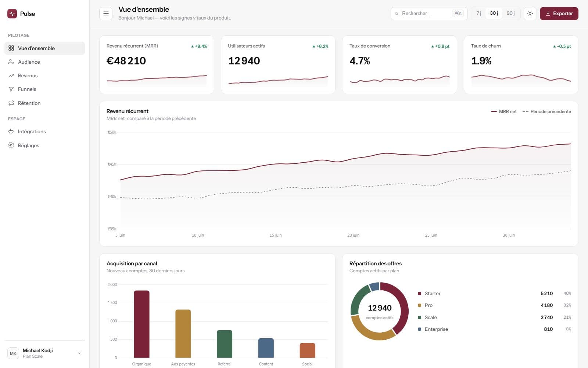Image resolution: width=588 pixels, height=368 pixels.
Task: Click the Funnels filter icon
Action: point(11,89)
